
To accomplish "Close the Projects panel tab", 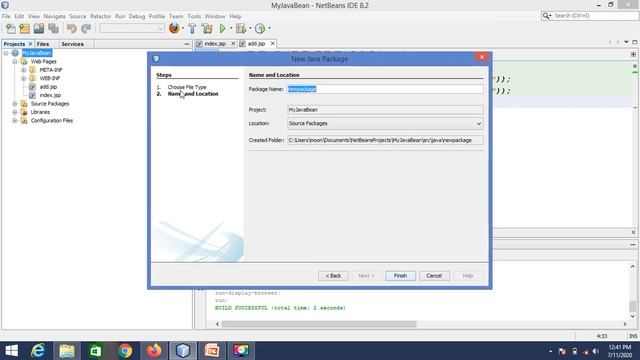I will click(30, 44).
